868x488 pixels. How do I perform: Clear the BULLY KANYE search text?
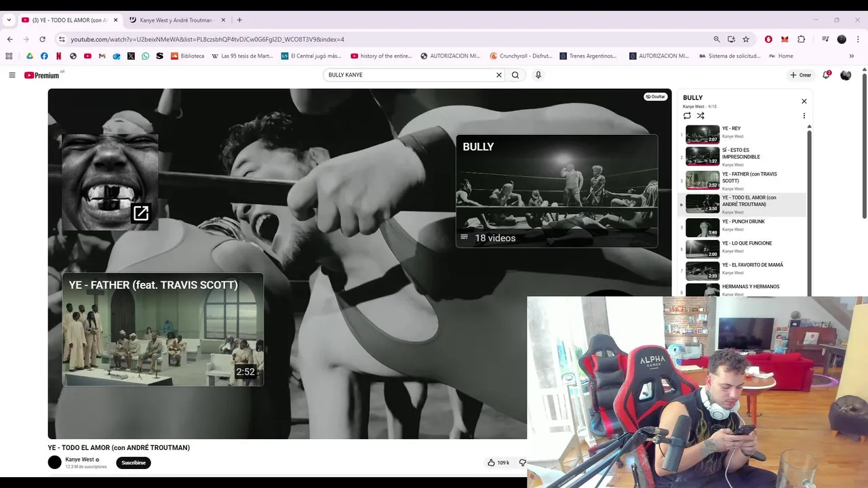click(x=499, y=75)
